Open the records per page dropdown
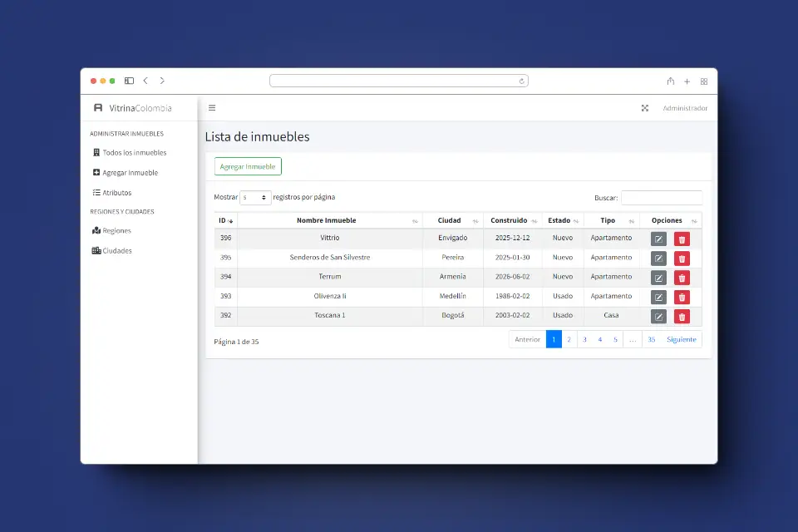Viewport: 798px width, 532px height. (255, 198)
